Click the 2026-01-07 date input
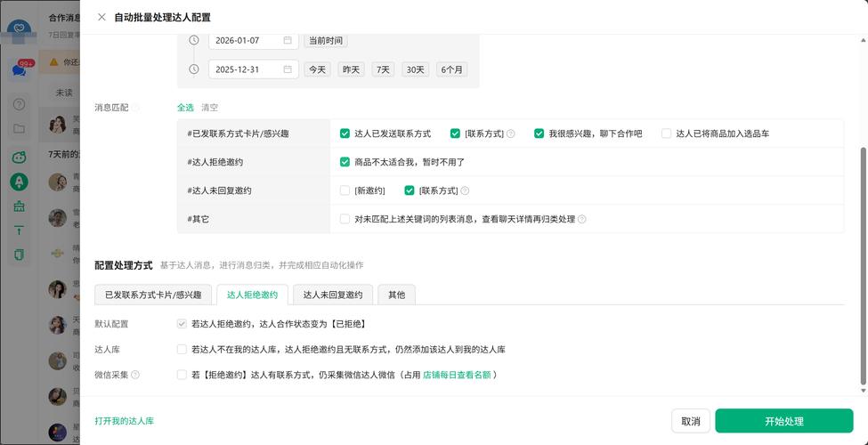Viewport: 868px width, 445px height. click(x=254, y=40)
